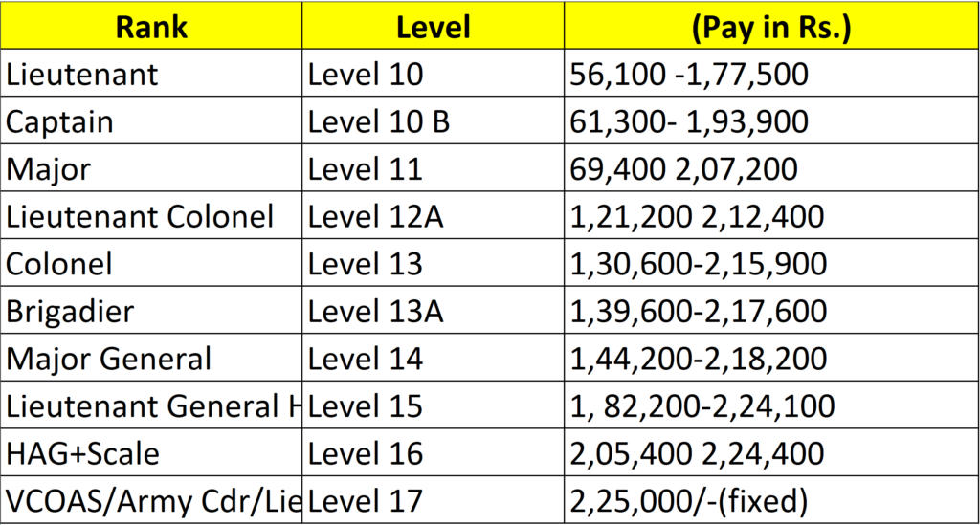Click the Pay in Rs. column header
This screenshot has height=525, width=980.
pyautogui.click(x=770, y=27)
